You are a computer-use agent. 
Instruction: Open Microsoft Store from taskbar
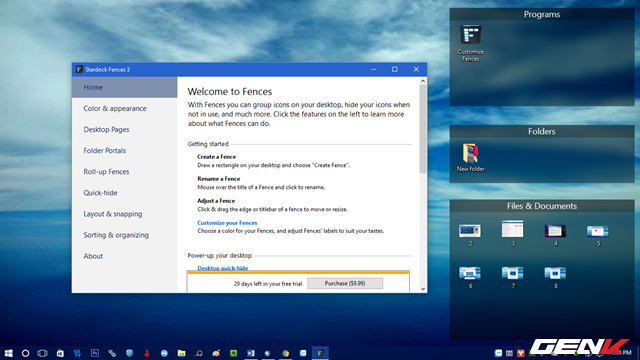tap(60, 353)
